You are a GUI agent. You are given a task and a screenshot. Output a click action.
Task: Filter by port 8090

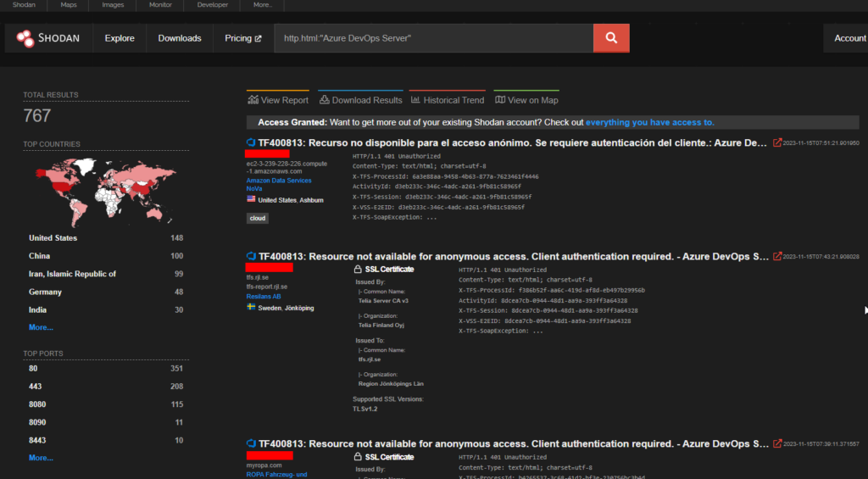[x=106, y=422]
